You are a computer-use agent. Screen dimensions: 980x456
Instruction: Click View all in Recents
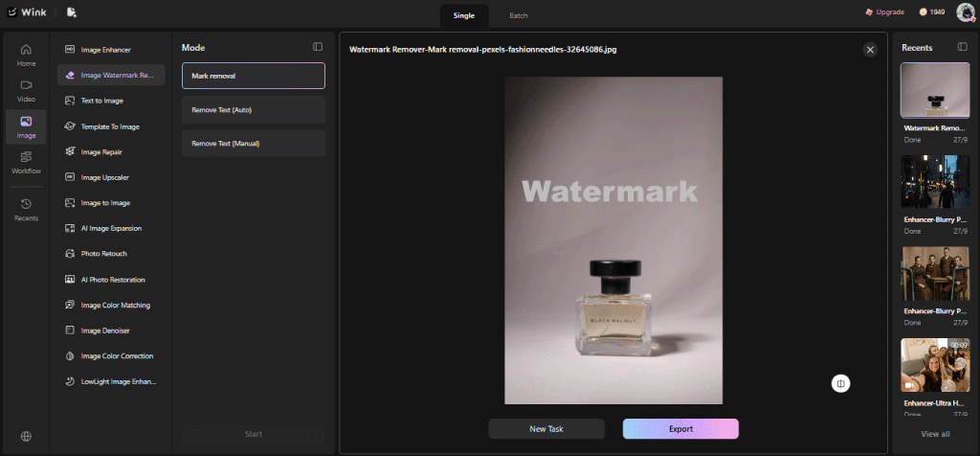pyautogui.click(x=935, y=434)
